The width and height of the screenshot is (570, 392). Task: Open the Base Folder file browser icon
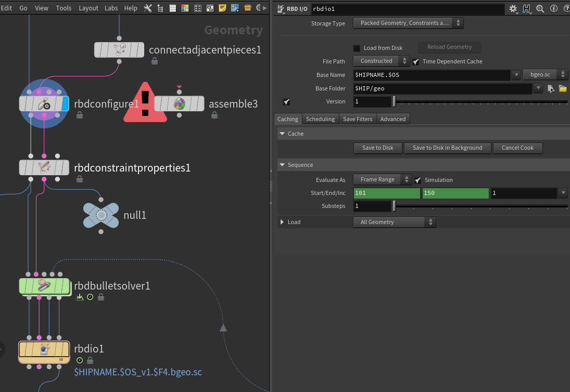click(x=562, y=88)
